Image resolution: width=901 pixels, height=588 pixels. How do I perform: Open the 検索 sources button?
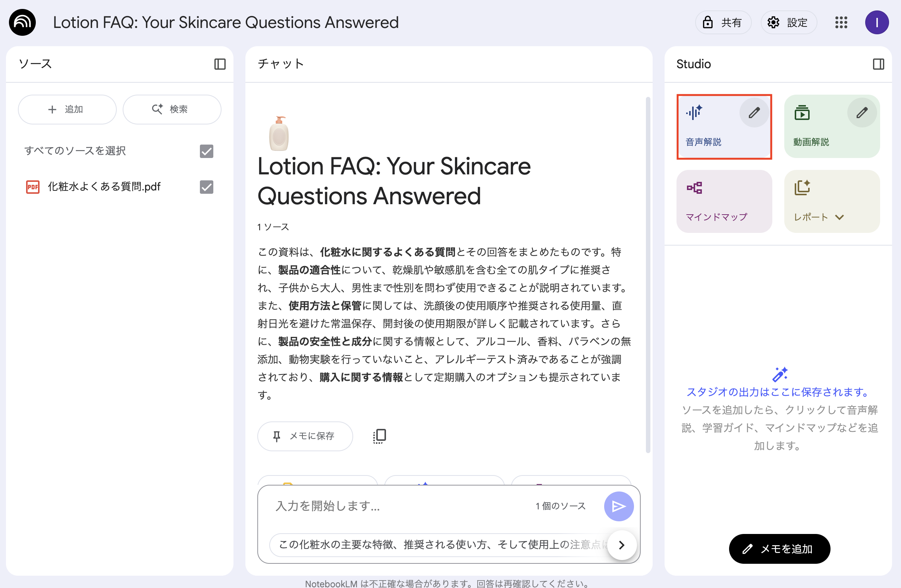click(x=172, y=109)
